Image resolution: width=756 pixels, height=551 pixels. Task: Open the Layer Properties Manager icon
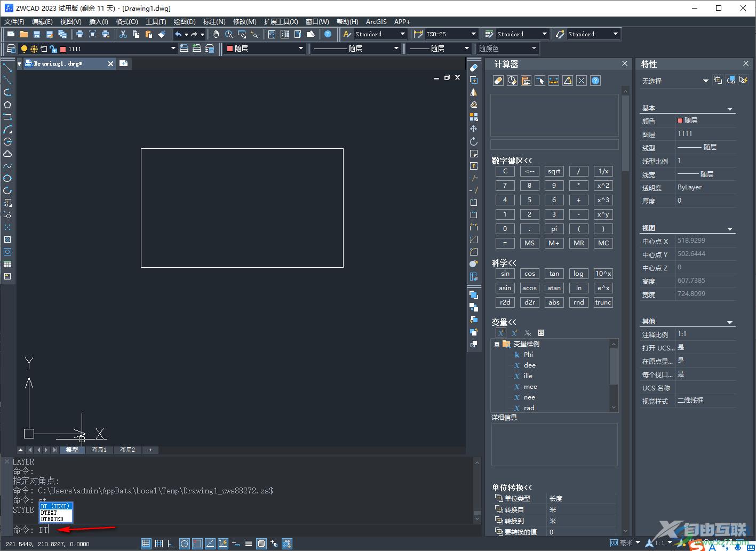tap(11, 49)
